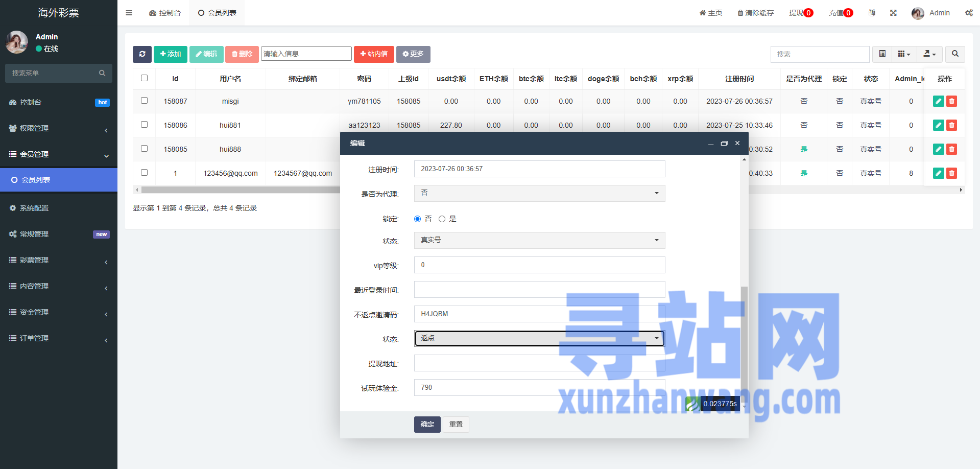
Task: Select the 锁定 radio option 是
Action: (442, 219)
